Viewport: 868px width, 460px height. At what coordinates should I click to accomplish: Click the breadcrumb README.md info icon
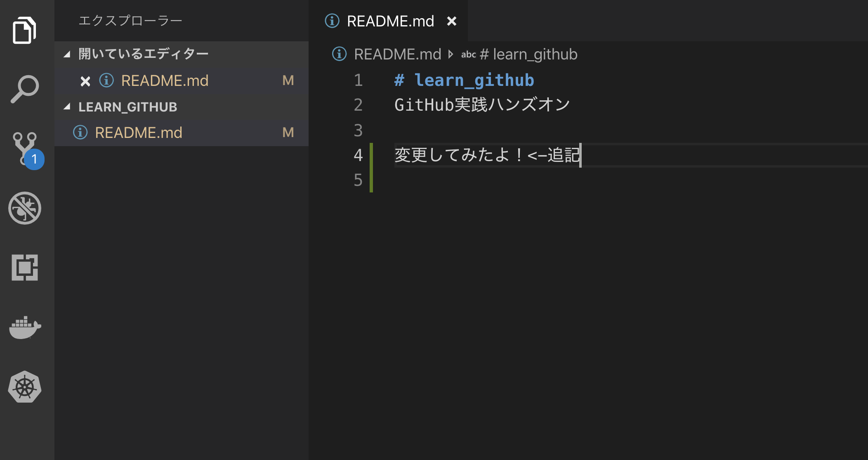point(339,54)
